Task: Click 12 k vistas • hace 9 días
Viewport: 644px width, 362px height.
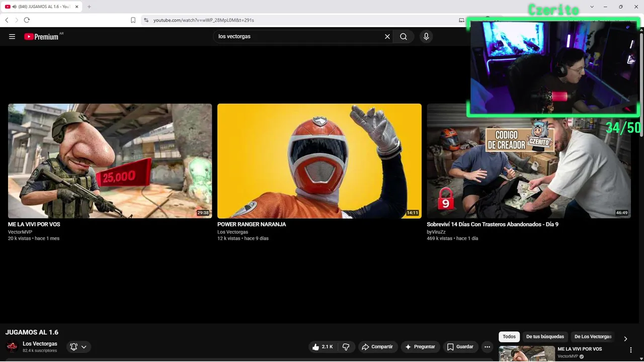Action: coord(243,238)
